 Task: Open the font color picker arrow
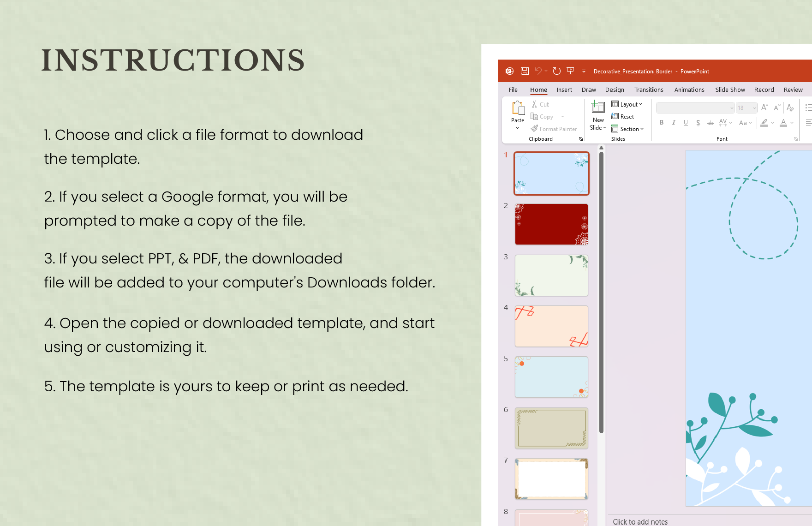[792, 123]
